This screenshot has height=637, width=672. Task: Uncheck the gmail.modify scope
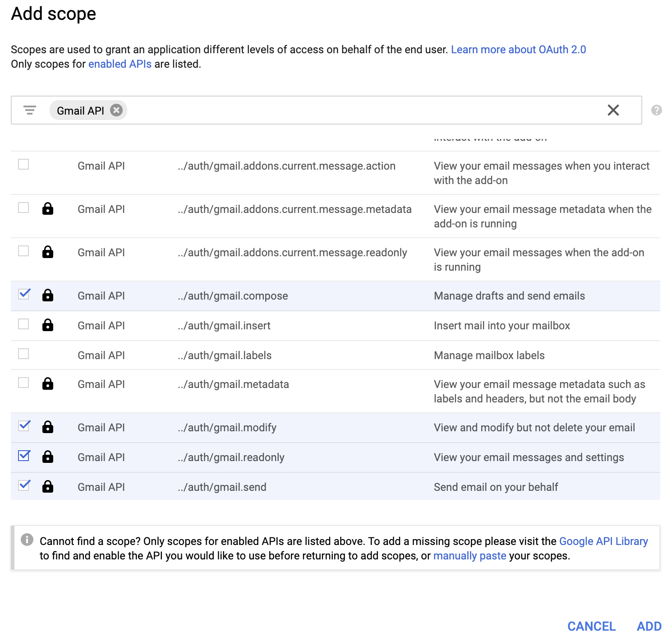point(24,426)
